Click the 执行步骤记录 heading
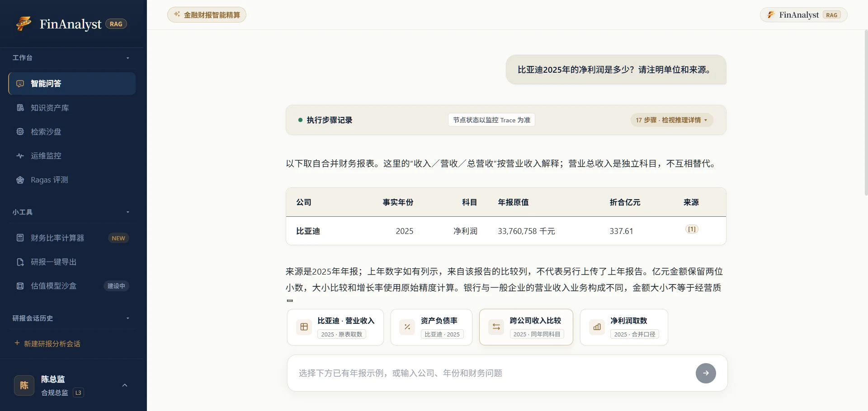Viewport: 868px width, 411px height. point(330,120)
